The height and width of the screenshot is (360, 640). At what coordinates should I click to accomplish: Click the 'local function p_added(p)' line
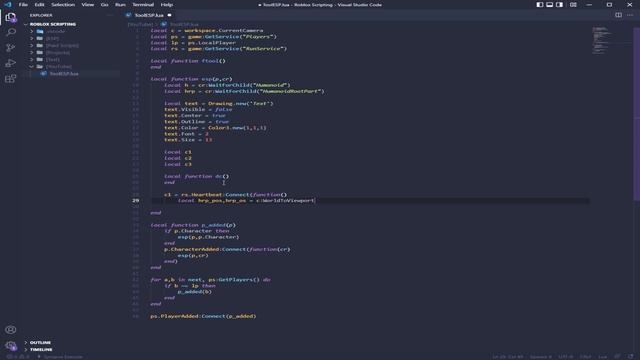(193, 225)
